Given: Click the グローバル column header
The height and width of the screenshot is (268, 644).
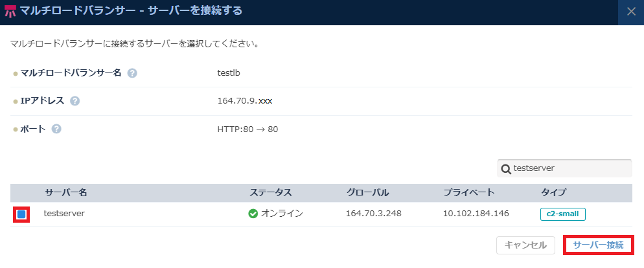Looking at the screenshot, I should tap(367, 193).
